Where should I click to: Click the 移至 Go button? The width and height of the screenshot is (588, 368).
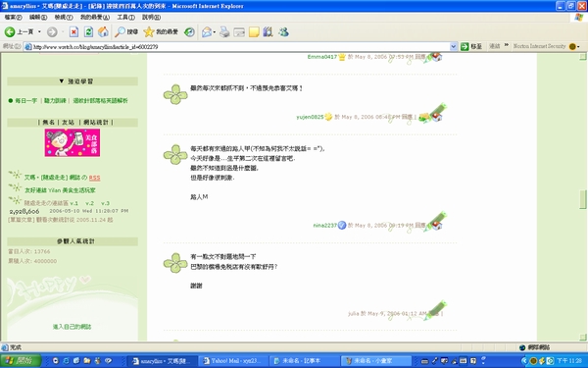point(471,46)
